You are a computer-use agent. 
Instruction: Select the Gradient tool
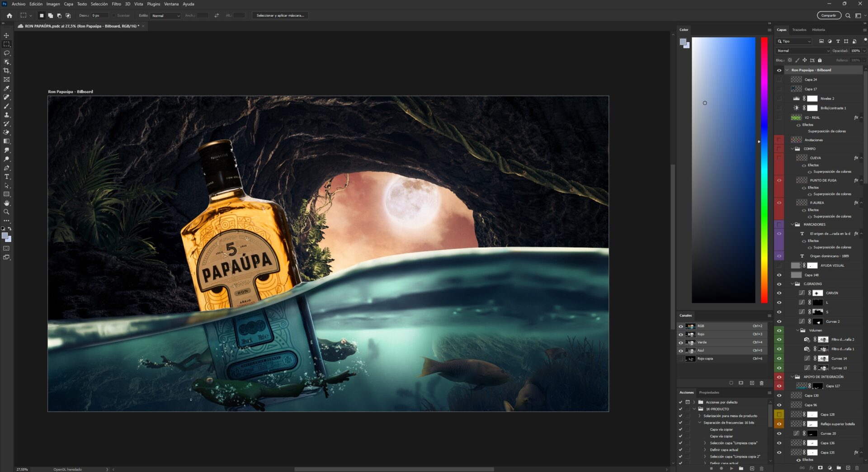[x=6, y=141]
